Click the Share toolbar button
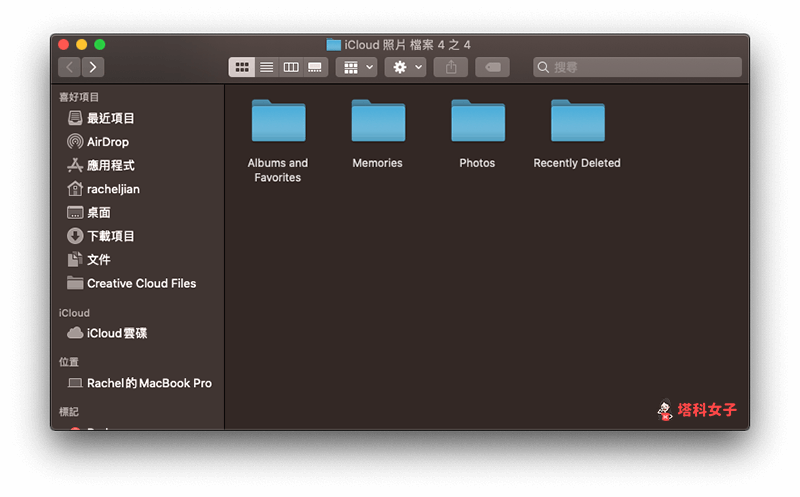This screenshot has height=497, width=800. (451, 67)
